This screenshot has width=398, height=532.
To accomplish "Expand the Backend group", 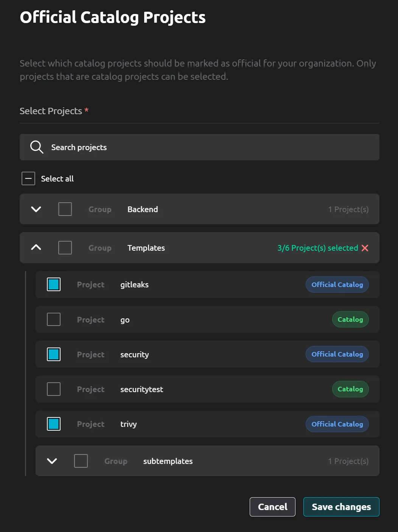I will point(35,209).
